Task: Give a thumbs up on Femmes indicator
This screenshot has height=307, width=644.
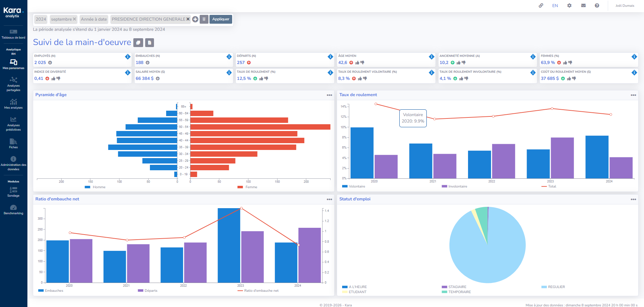Action: [x=565, y=62]
